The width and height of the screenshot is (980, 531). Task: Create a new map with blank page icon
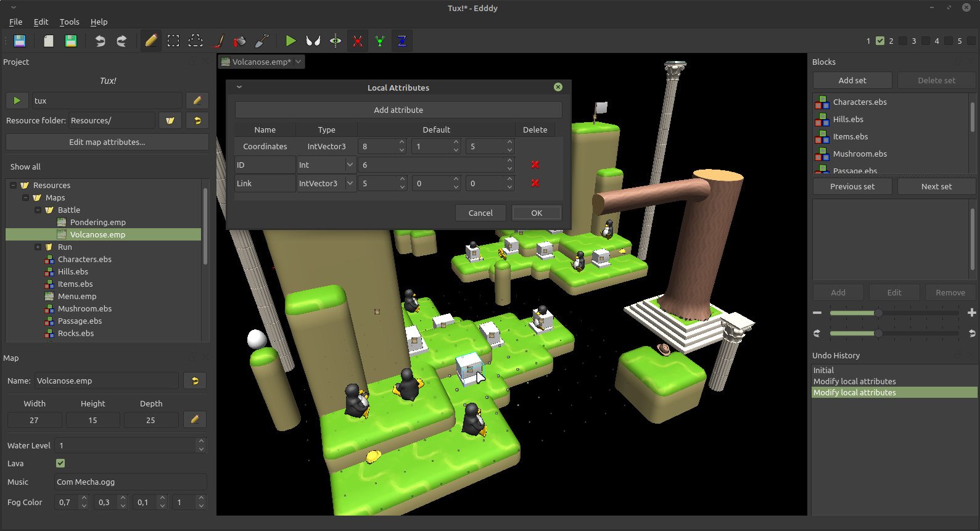pyautogui.click(x=48, y=41)
